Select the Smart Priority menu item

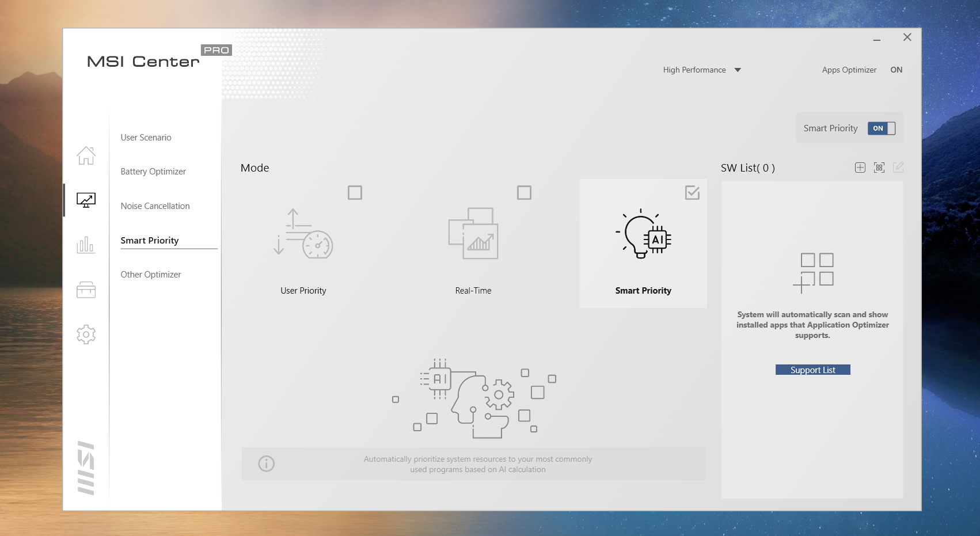[150, 241]
